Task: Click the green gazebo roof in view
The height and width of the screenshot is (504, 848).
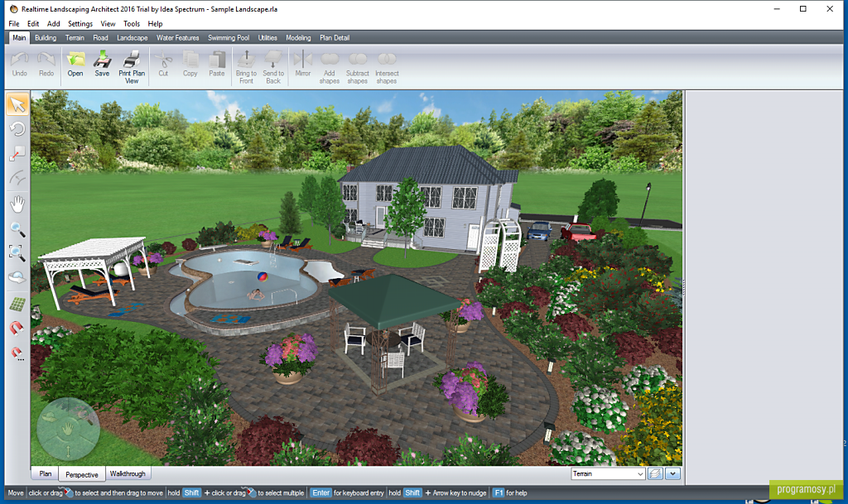Action: 395,300
